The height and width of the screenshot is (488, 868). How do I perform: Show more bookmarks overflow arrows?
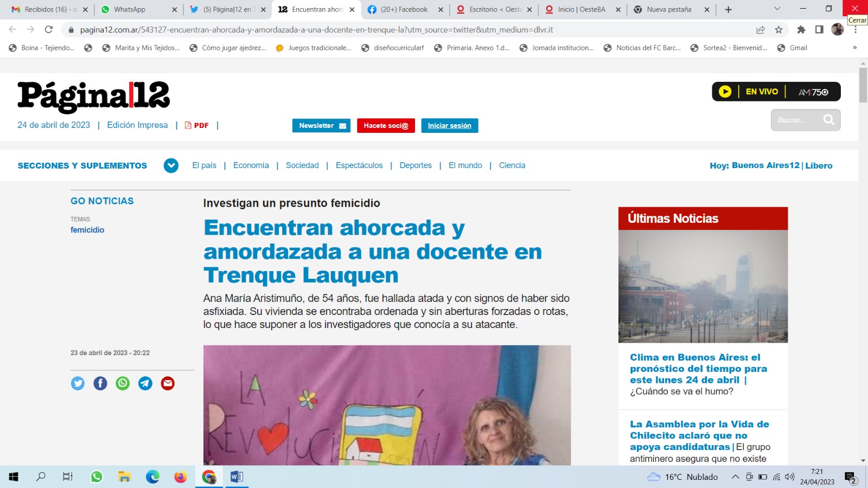(855, 48)
